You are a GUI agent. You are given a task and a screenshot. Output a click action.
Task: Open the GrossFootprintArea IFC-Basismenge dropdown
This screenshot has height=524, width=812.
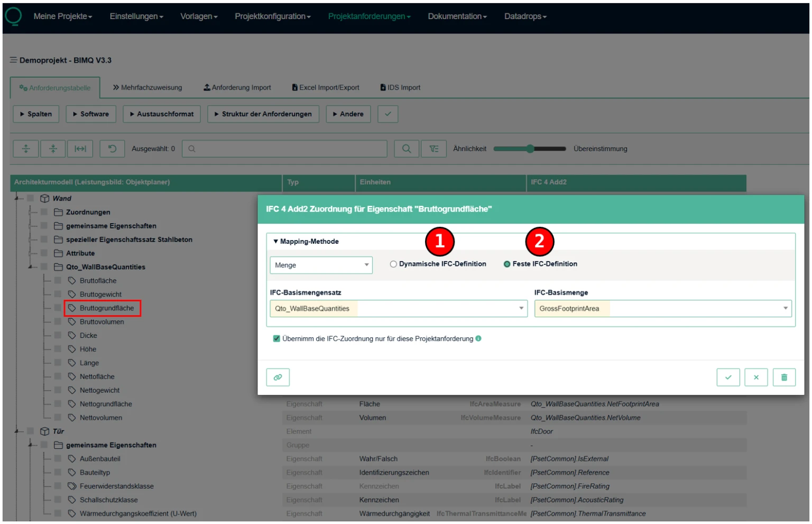pyautogui.click(x=662, y=308)
